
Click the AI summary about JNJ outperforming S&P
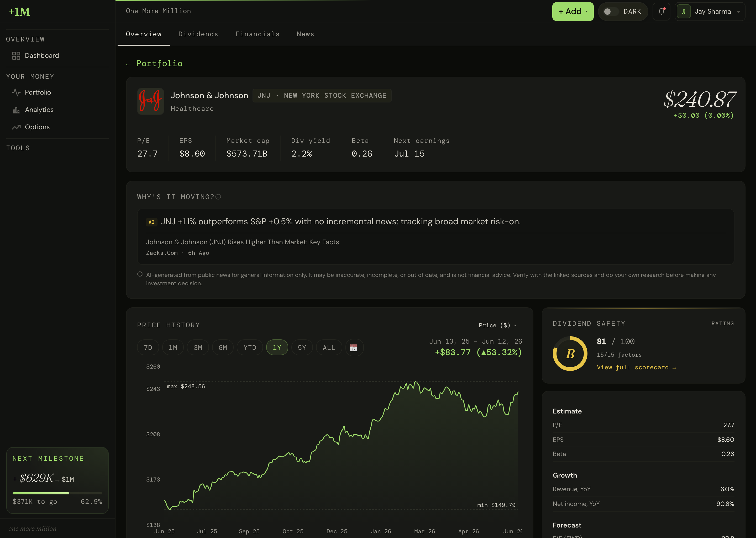[x=341, y=222]
